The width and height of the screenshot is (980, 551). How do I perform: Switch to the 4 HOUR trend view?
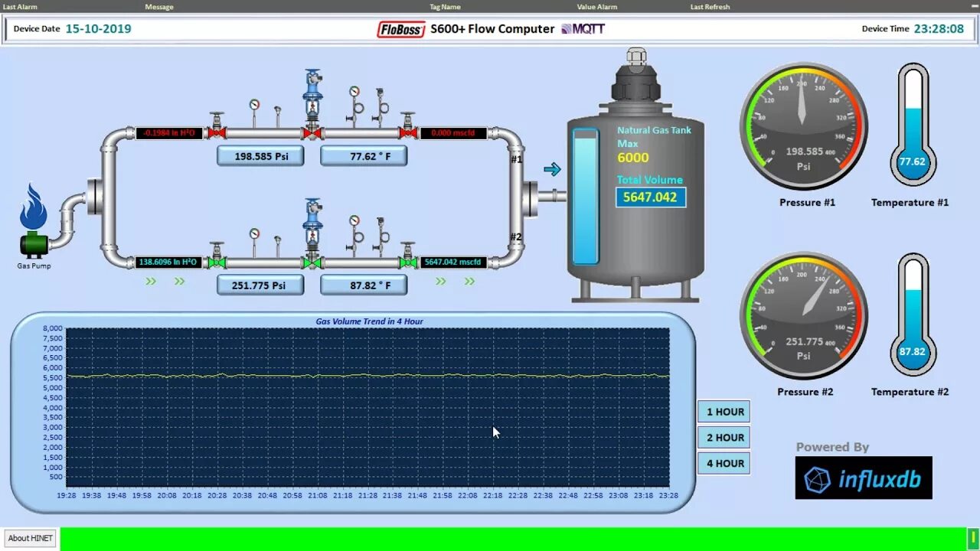[x=723, y=463]
